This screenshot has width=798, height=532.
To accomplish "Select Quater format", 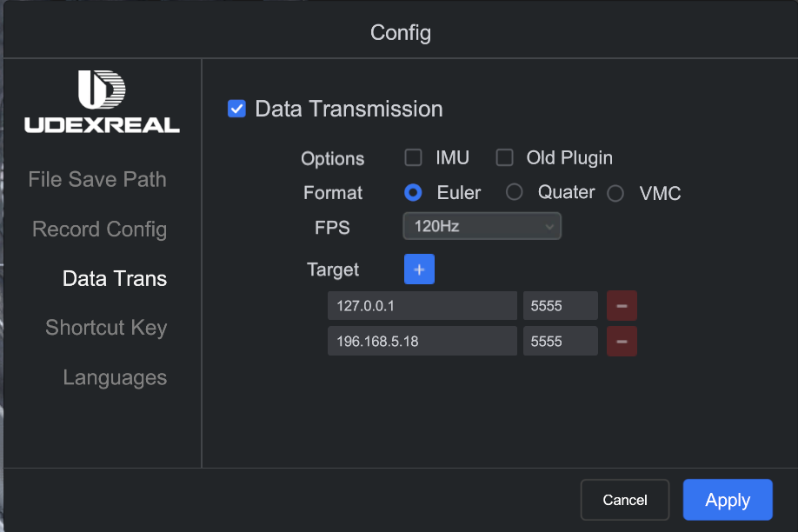I will 515,192.
